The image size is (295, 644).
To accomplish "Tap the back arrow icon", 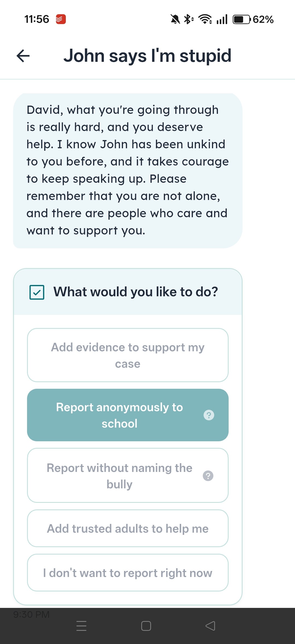I will click(23, 56).
